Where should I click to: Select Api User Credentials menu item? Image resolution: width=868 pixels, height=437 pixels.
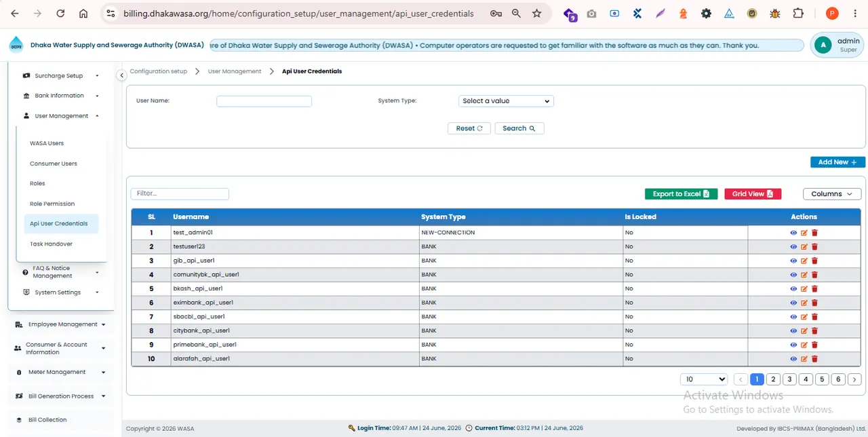pos(61,223)
